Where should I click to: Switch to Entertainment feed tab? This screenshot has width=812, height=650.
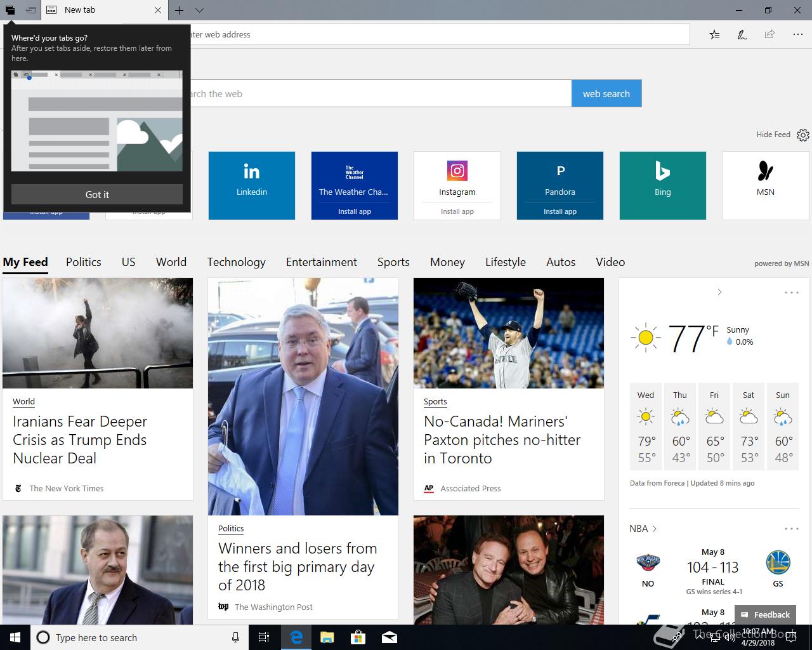pyautogui.click(x=322, y=262)
